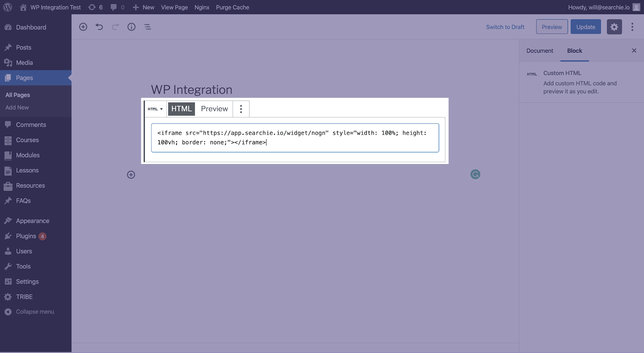This screenshot has height=353, width=644.
Task: Open Dashboard in the admin sidebar
Action: (36, 27)
